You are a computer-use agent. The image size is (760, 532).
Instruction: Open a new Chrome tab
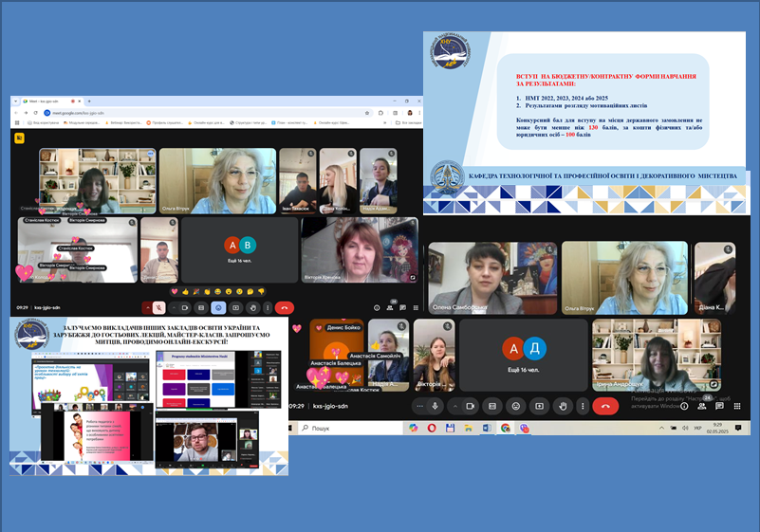click(x=89, y=101)
